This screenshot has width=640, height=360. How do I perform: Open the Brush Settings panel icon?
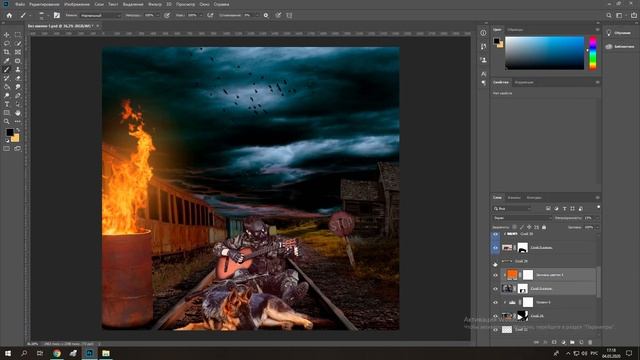[57, 15]
